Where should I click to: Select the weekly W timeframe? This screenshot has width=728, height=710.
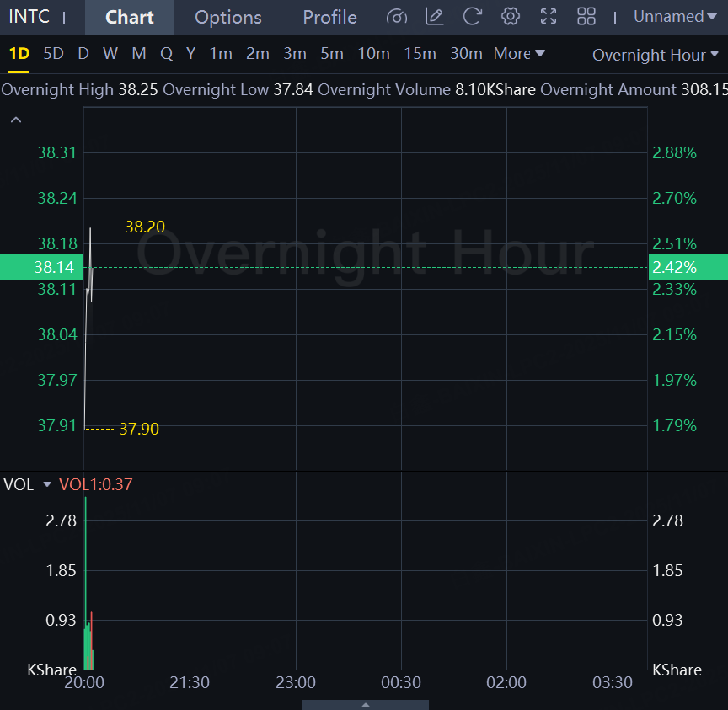[x=110, y=54]
